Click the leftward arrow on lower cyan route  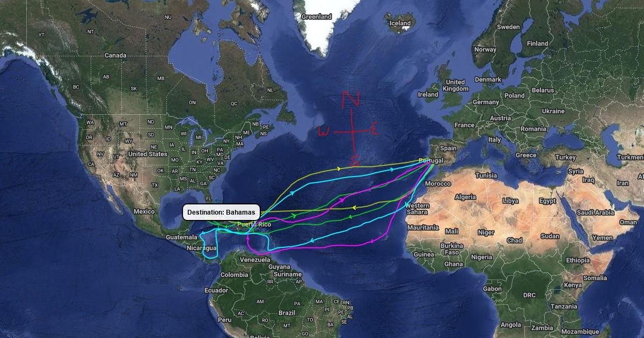click(x=312, y=241)
